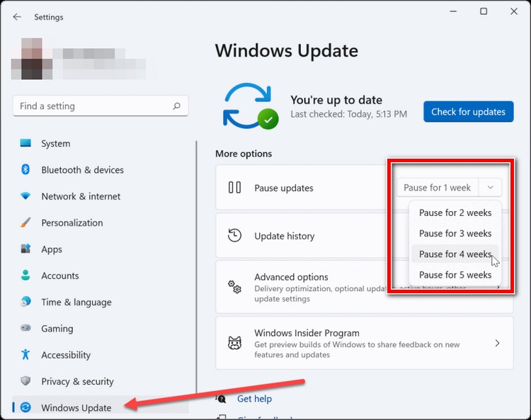Select the Gaming category
This screenshot has height=420, width=531.
(101, 328)
